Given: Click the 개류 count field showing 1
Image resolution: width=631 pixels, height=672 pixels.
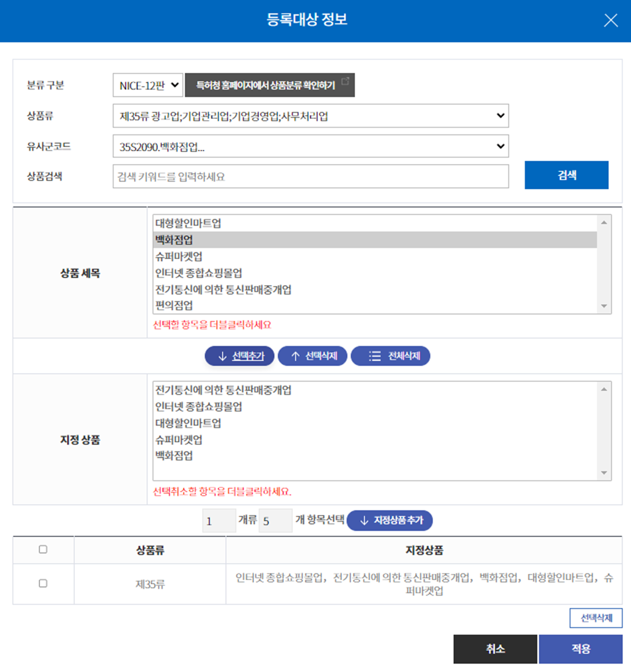Looking at the screenshot, I should click(219, 521).
